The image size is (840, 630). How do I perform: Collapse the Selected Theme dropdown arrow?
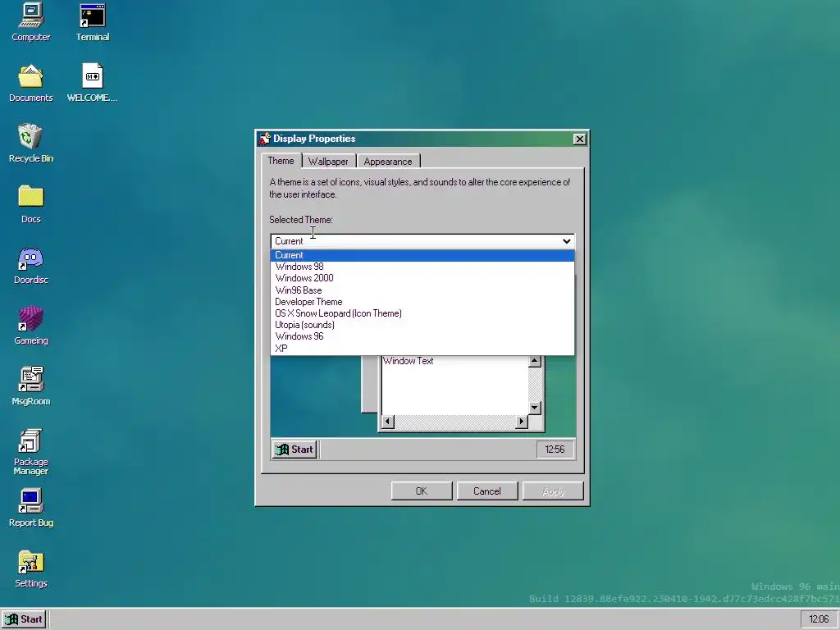point(566,241)
